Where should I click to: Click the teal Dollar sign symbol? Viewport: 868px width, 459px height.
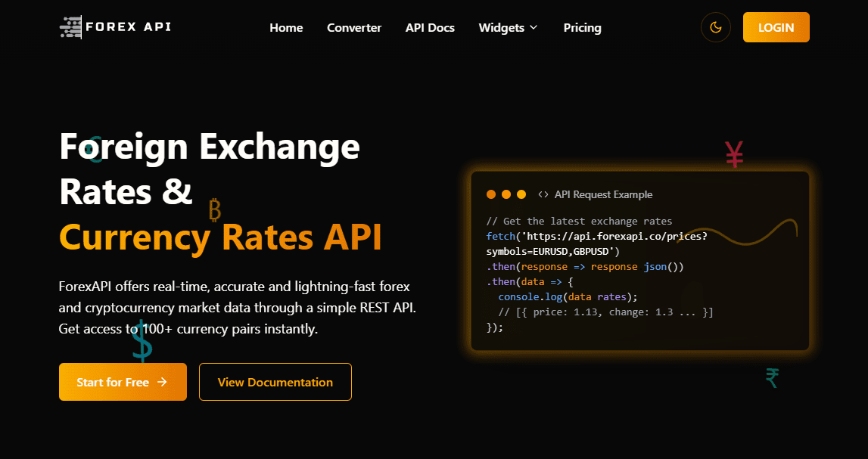(142, 341)
